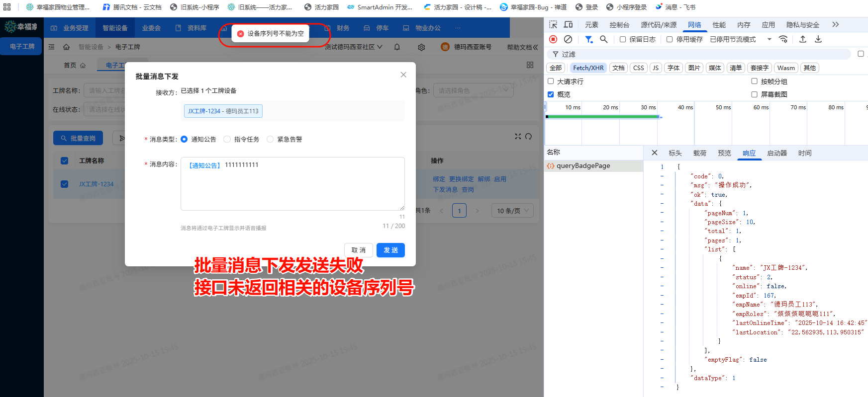The width and height of the screenshot is (868, 397).
Task: Toggle fullscreen table icon
Action: click(518, 136)
